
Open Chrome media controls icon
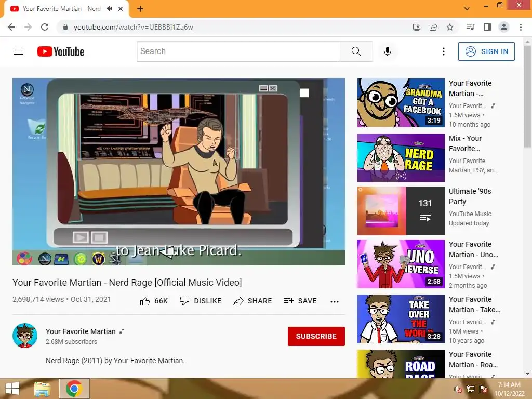pyautogui.click(x=470, y=27)
